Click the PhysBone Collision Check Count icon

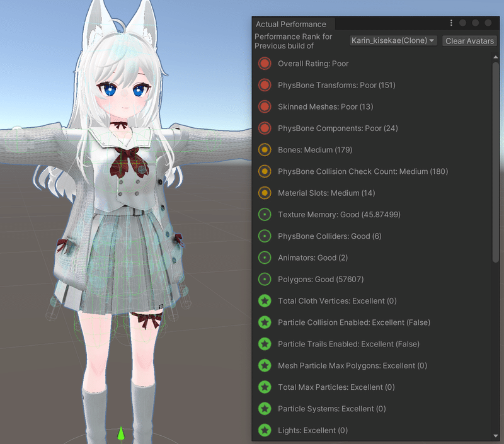(x=265, y=171)
